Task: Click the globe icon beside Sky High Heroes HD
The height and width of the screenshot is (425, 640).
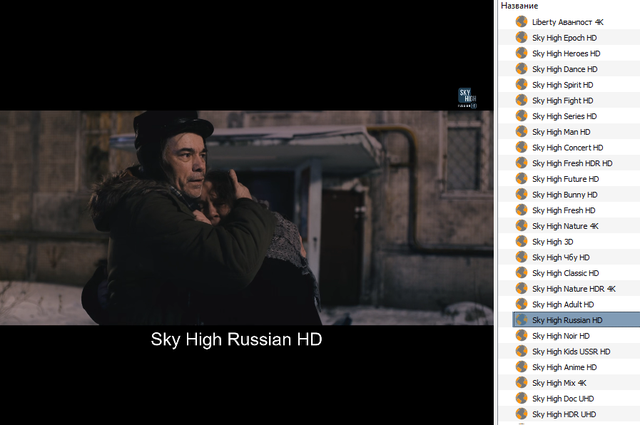Action: coord(521,53)
